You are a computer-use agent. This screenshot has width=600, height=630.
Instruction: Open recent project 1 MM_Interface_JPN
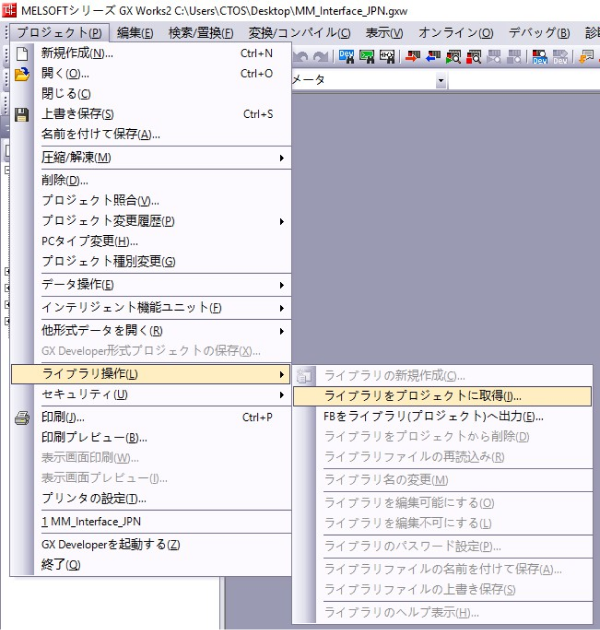pos(151,522)
